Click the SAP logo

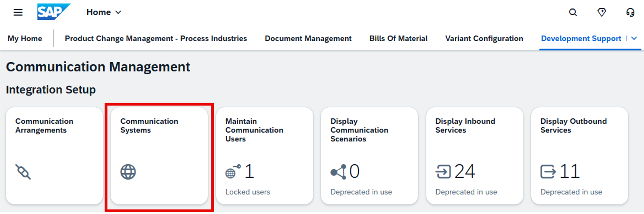[x=53, y=12]
